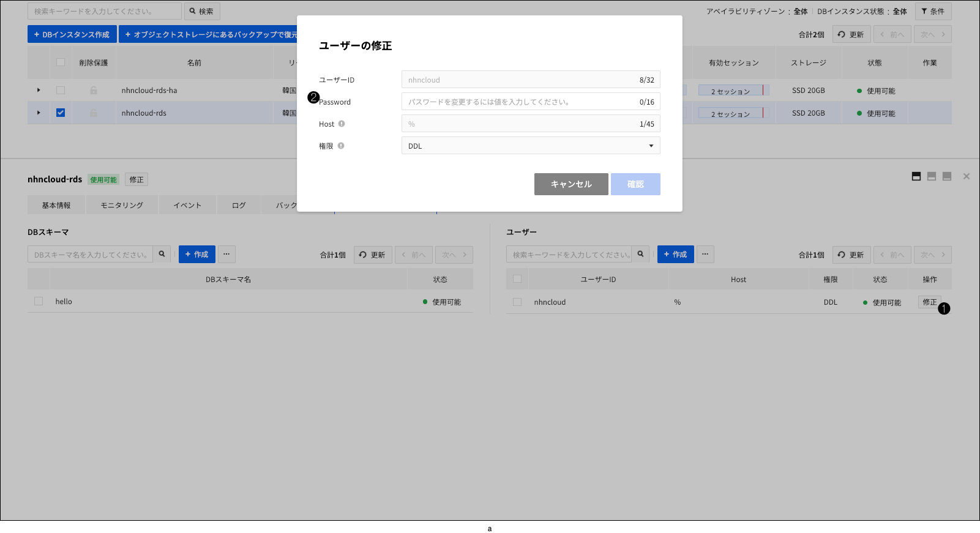Viewport: 980px width, 533px height.
Task: Click the nhncloud-rds-ha instance name
Action: (x=149, y=90)
